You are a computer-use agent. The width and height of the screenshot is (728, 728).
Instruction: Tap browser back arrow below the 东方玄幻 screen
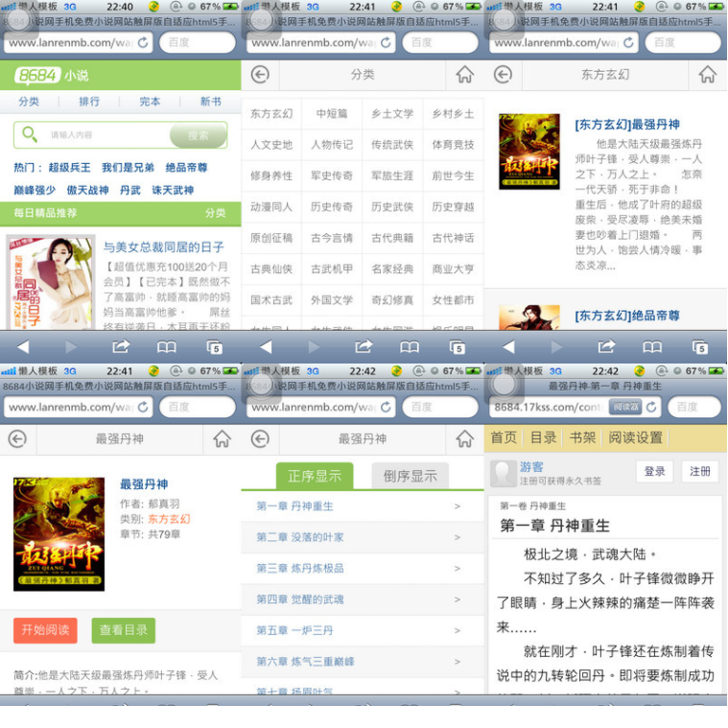click(509, 346)
